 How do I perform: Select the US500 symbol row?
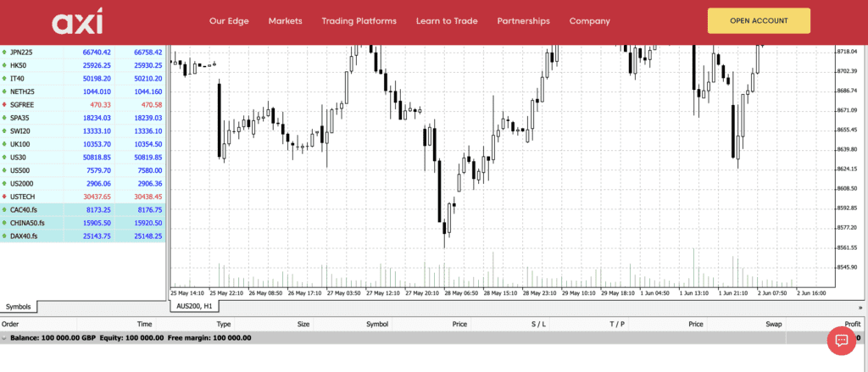click(83, 170)
